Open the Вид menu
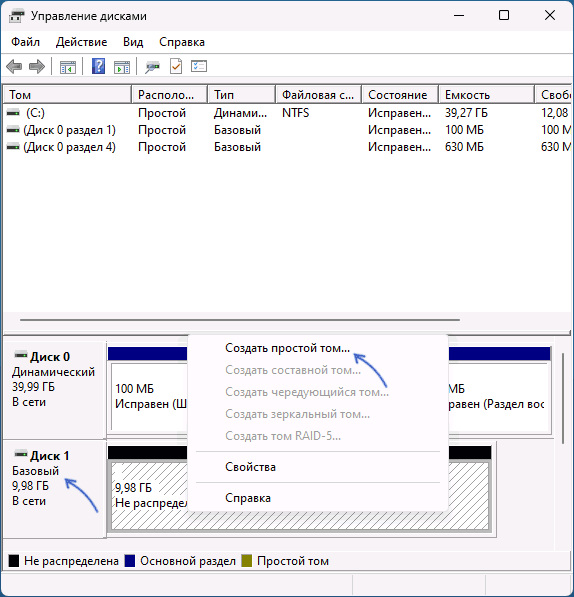The height and width of the screenshot is (597, 574). (133, 42)
